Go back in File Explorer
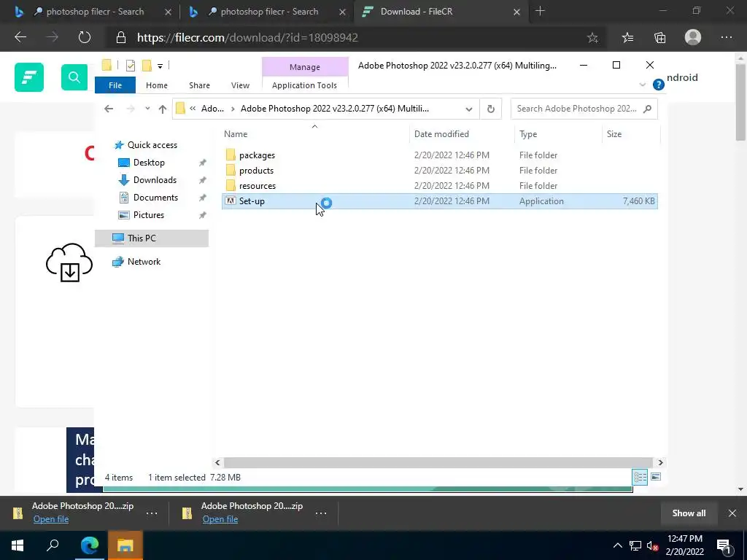Image resolution: width=747 pixels, height=560 pixels. (x=109, y=109)
